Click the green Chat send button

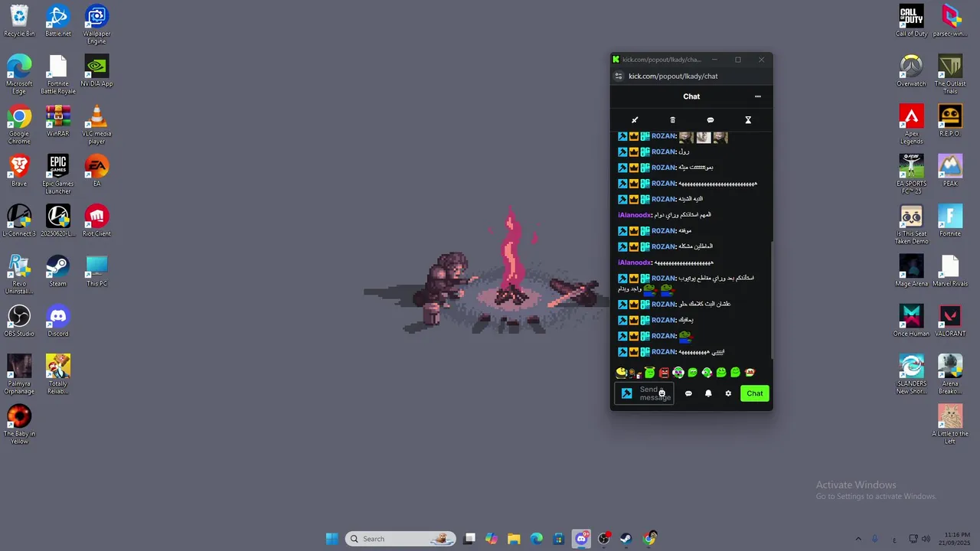(x=755, y=393)
